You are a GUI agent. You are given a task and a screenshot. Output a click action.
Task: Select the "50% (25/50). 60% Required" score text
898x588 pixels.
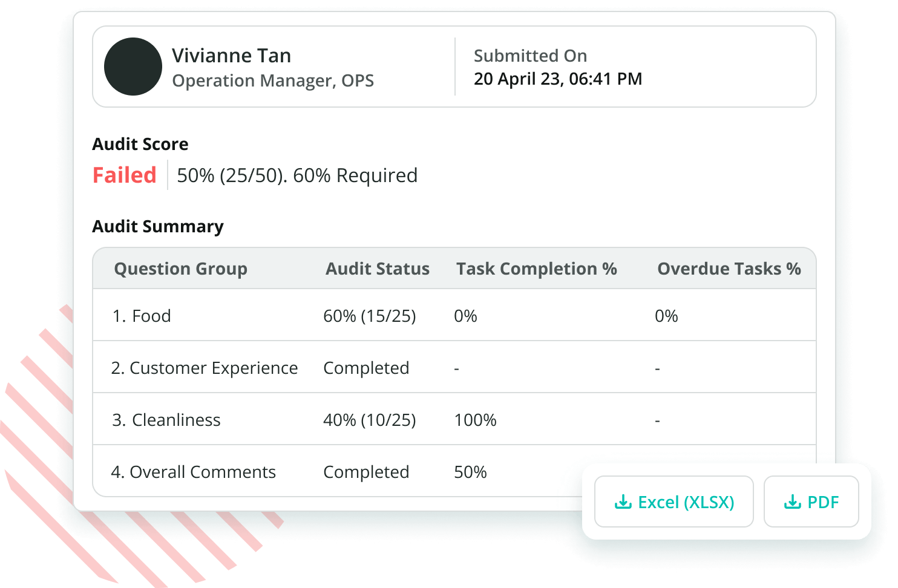(297, 175)
